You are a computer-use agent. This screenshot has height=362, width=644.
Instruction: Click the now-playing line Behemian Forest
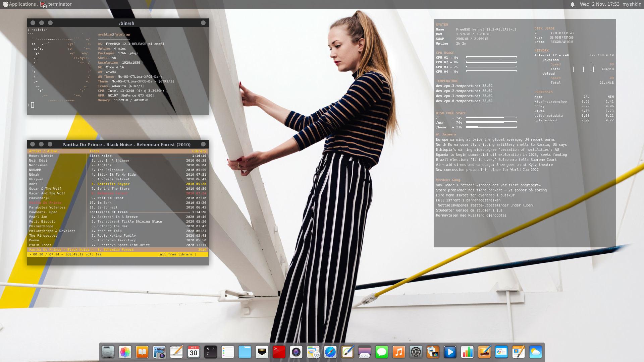(x=118, y=250)
